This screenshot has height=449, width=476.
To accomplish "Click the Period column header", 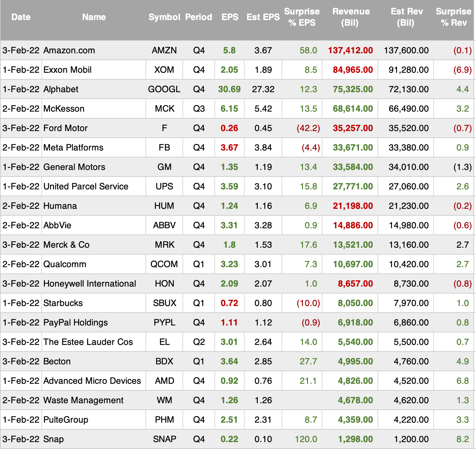I will point(199,17).
